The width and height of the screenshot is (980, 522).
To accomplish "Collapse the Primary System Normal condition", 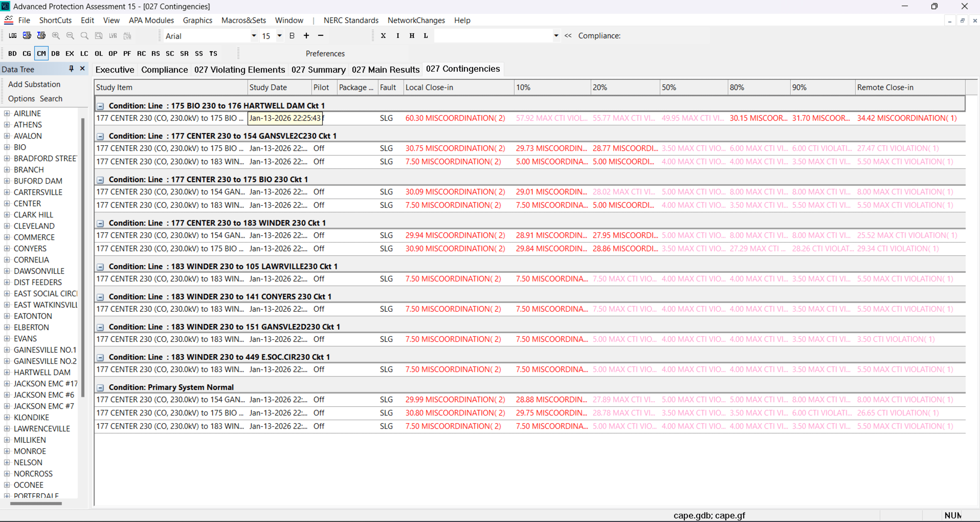I will 100,388.
